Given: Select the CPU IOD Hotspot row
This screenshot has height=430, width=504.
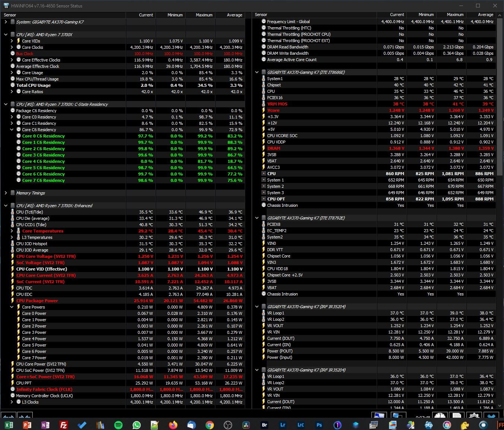Looking at the screenshot, I should pyautogui.click(x=123, y=244).
